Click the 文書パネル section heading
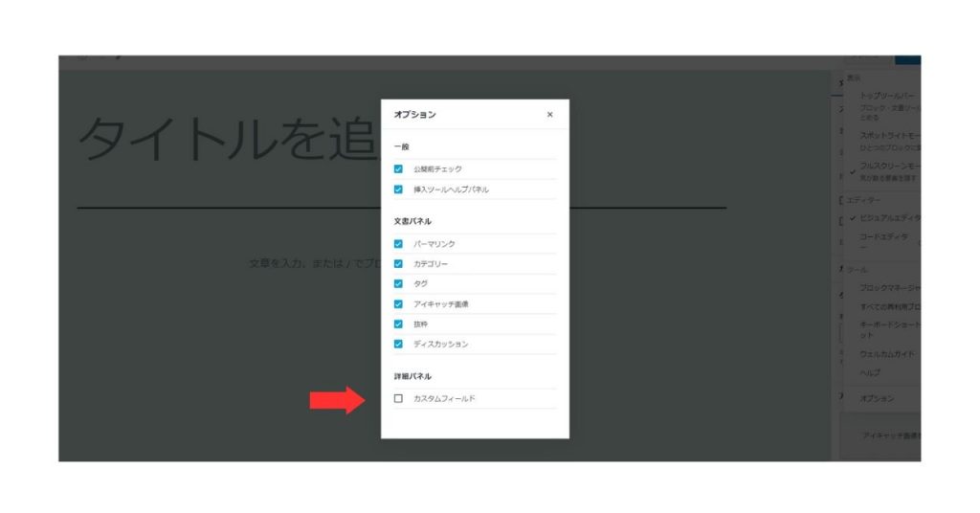 412,221
